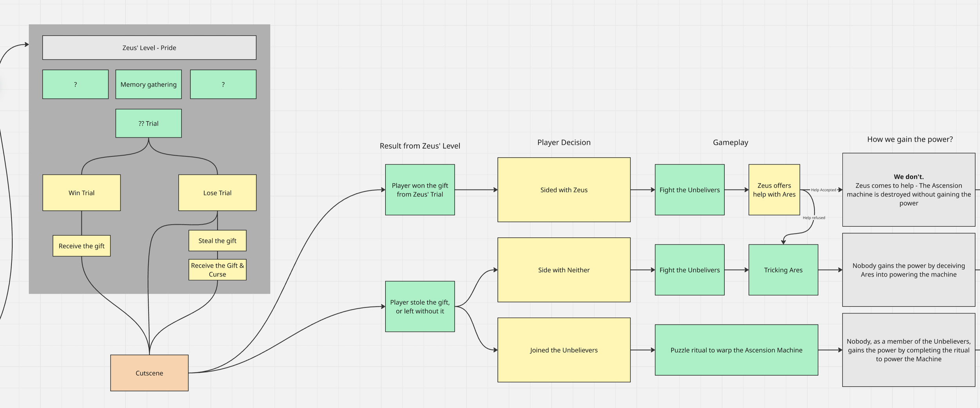The width and height of the screenshot is (980, 408).
Task: Click the Sided with Zeus decision box
Action: (x=563, y=189)
